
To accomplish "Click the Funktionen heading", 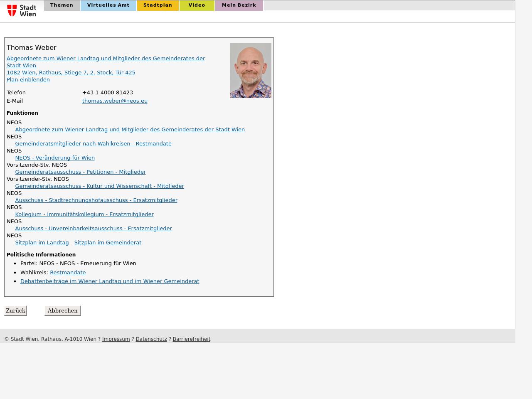I will pyautogui.click(x=22, y=113).
